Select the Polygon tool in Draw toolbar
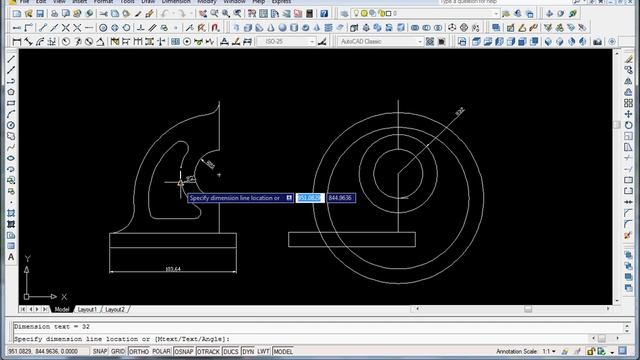Viewport: 640px width, 360px height. [x=11, y=92]
